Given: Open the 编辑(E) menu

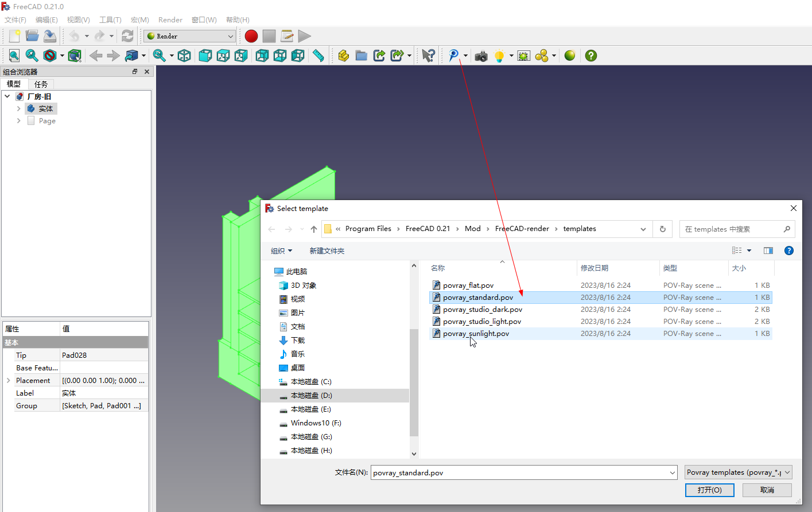Looking at the screenshot, I should pyautogui.click(x=46, y=19).
